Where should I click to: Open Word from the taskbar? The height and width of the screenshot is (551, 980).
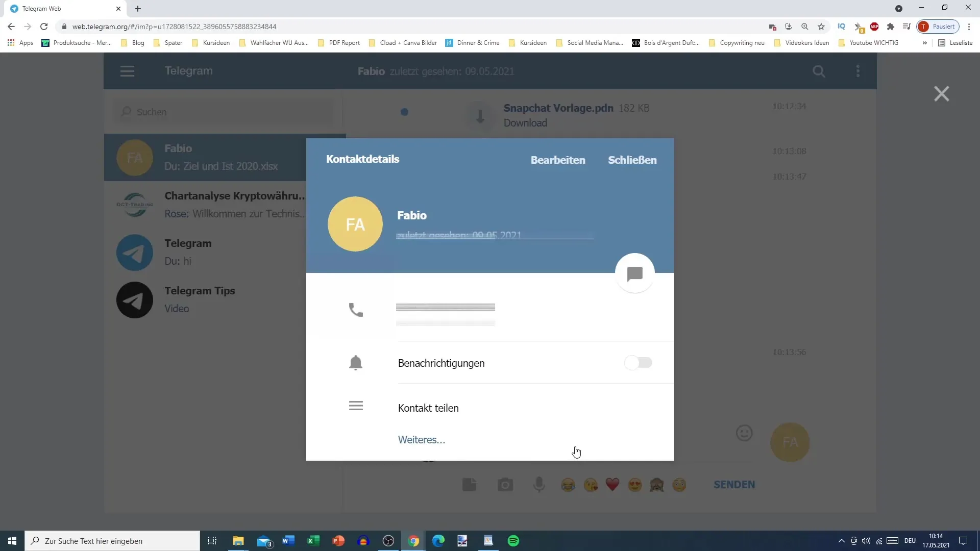point(288,541)
